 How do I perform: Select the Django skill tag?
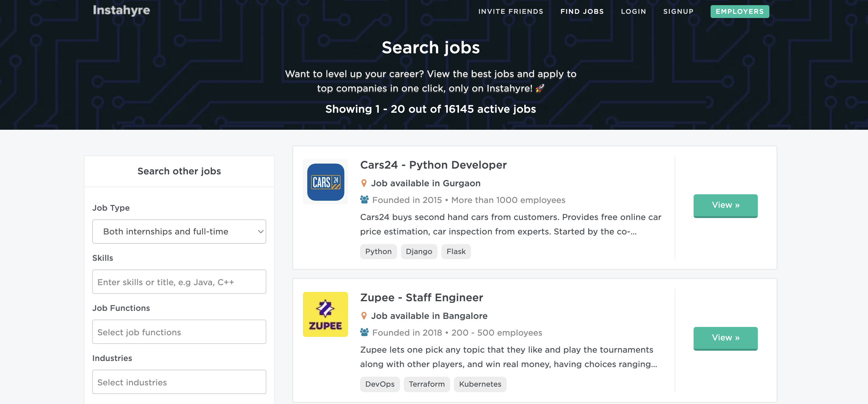[x=419, y=251]
